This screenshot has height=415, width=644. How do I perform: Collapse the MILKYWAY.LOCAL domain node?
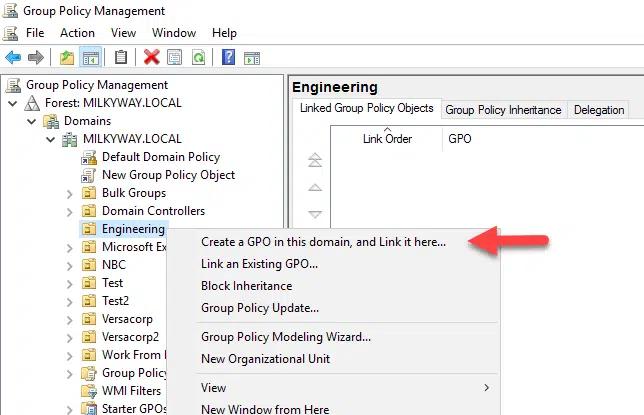click(x=51, y=139)
